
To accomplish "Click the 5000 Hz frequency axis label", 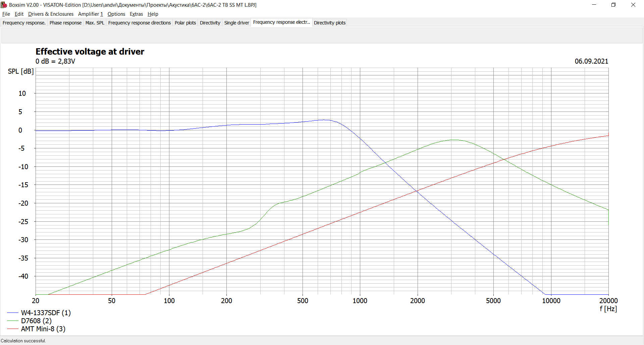I will coord(493,301).
